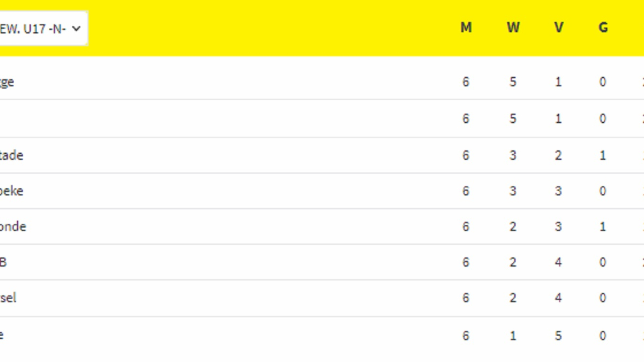The image size is (644, 362).
Task: Select the W column header
Action: [513, 27]
